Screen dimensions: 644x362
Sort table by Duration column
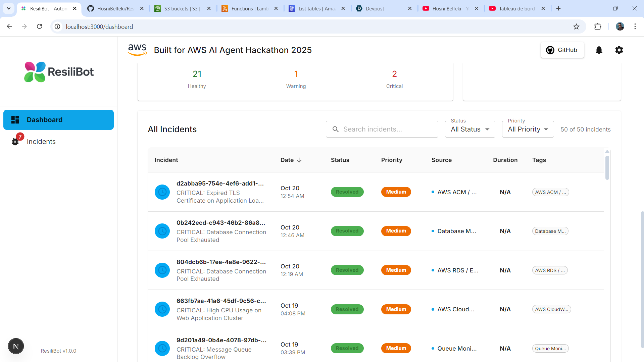coord(505,160)
